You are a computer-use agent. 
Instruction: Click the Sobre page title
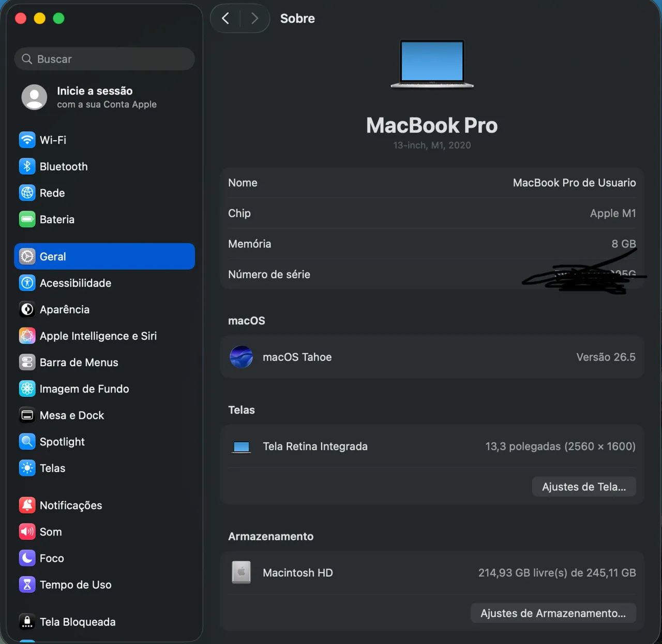297,19
